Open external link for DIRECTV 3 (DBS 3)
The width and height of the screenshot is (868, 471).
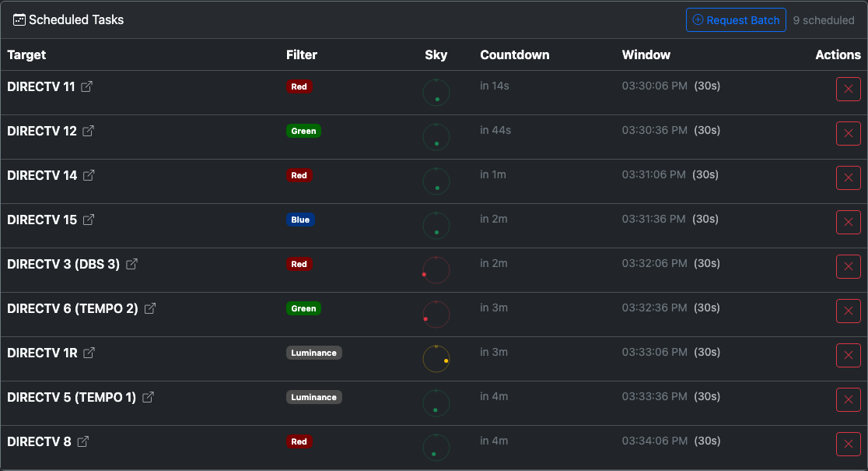tap(131, 264)
